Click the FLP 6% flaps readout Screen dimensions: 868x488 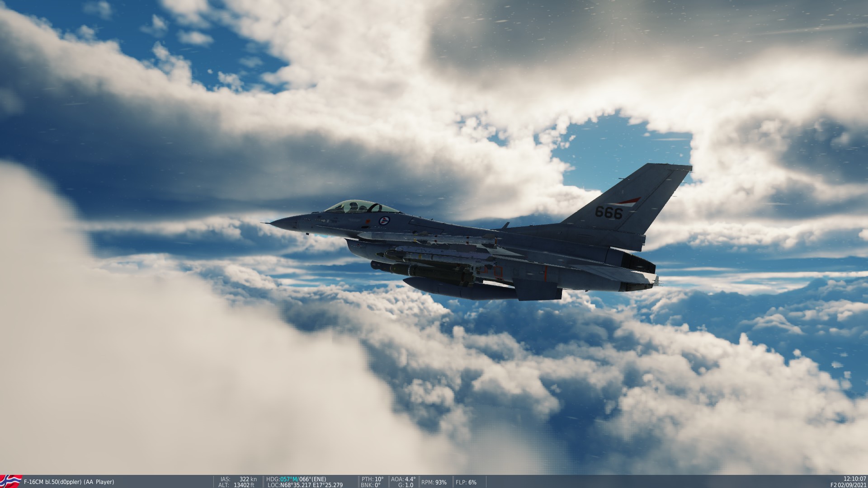pos(466,482)
